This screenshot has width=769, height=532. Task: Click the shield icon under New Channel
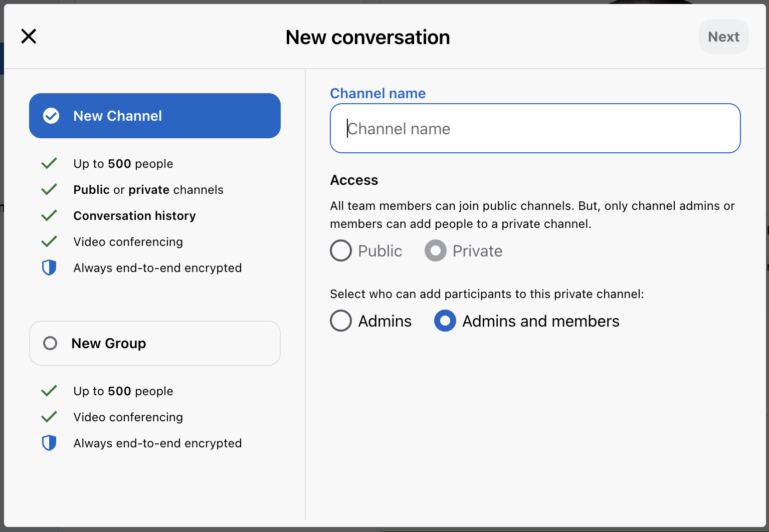tap(49, 268)
